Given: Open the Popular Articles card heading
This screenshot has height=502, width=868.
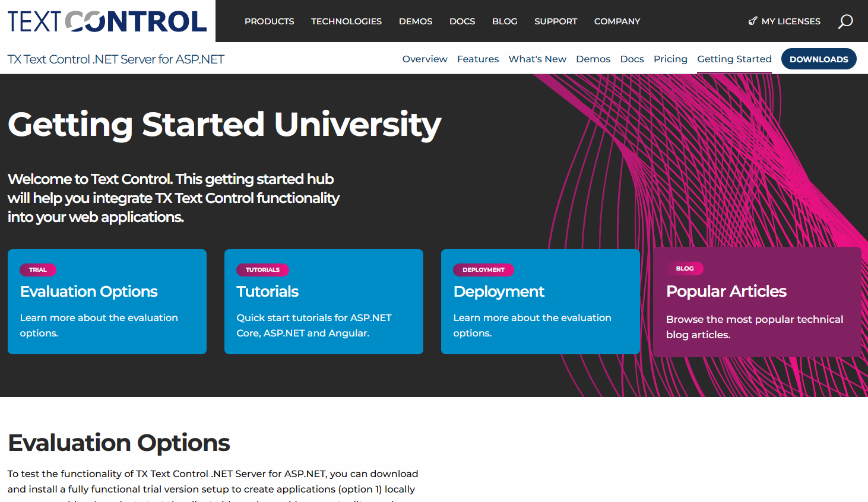Looking at the screenshot, I should [x=726, y=291].
